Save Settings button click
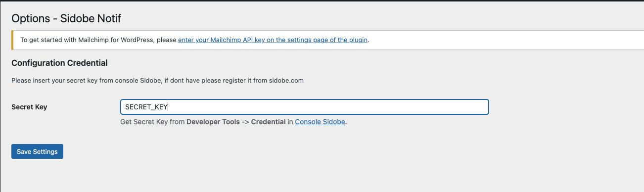 point(37,151)
